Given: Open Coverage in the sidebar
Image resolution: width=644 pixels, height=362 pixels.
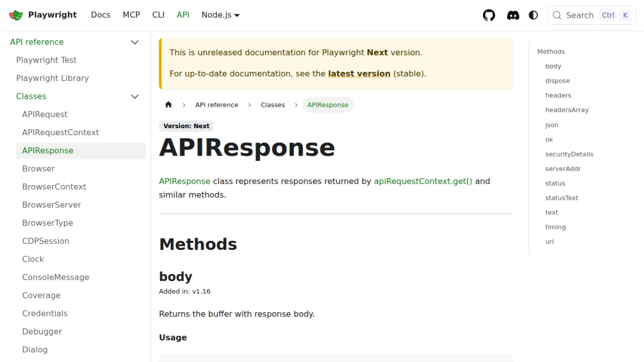Looking at the screenshot, I should click(x=41, y=295).
